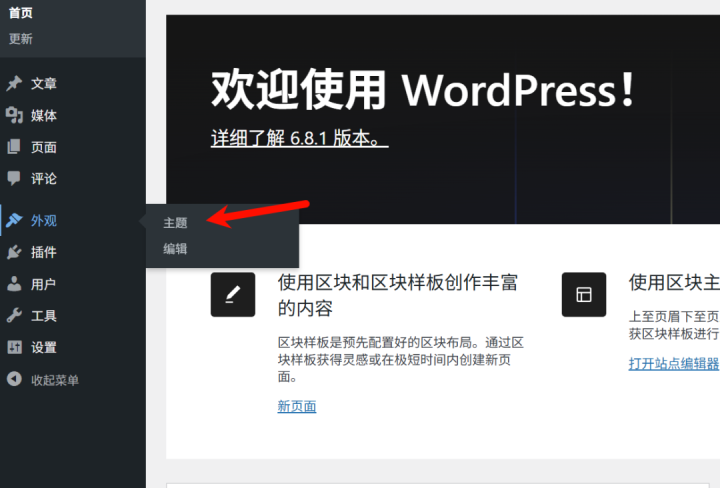Click the pages icon beside 页面
720x488 pixels.
[x=14, y=146]
